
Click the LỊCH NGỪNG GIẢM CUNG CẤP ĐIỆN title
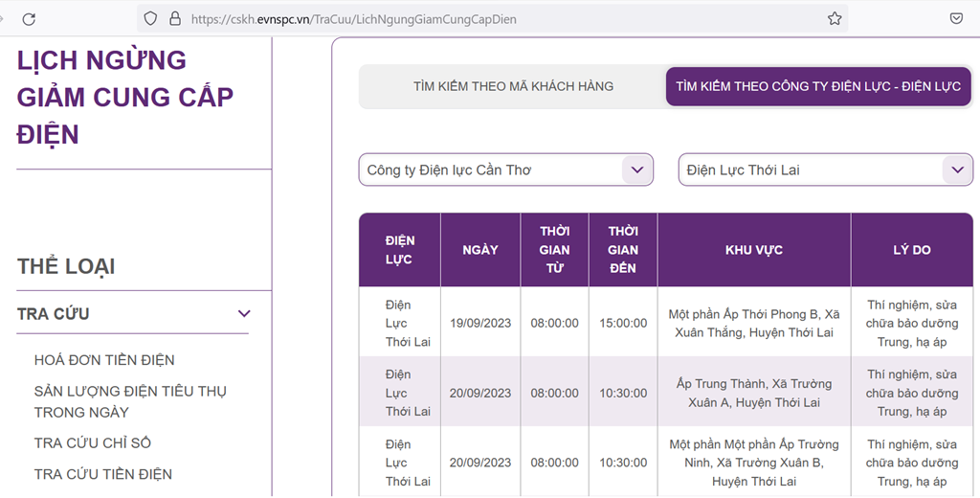pos(125,97)
